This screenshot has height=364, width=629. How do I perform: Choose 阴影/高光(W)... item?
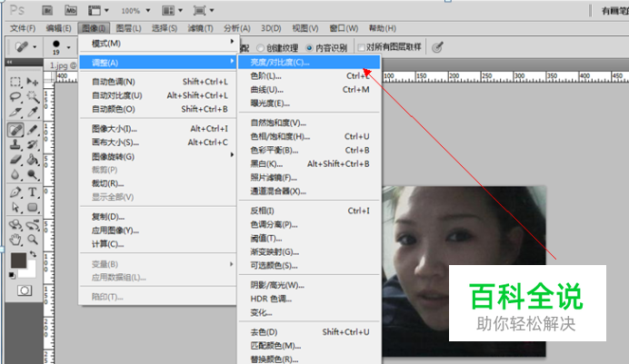[309, 285]
